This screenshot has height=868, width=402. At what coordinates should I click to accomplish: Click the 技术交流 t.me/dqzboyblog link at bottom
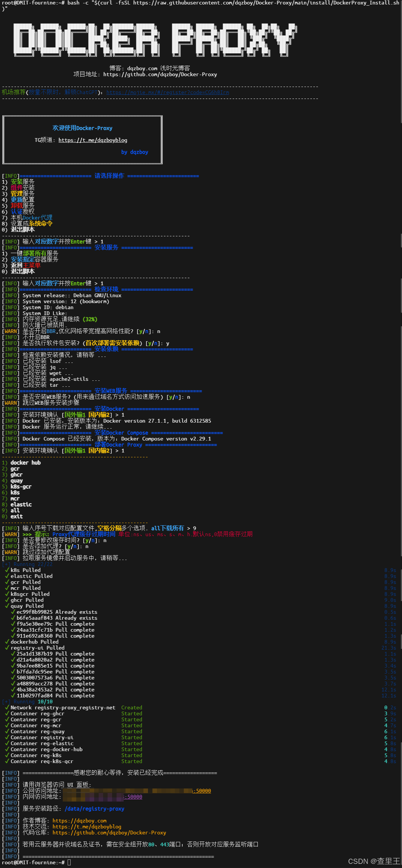click(87, 827)
